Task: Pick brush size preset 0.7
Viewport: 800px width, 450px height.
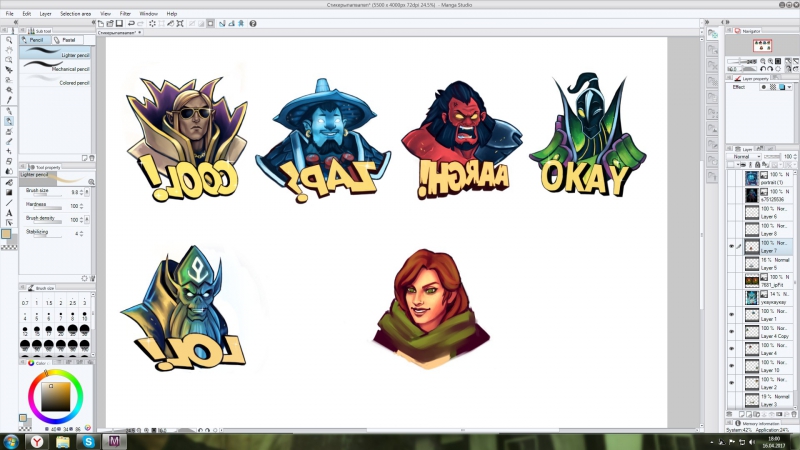Action: [25, 300]
